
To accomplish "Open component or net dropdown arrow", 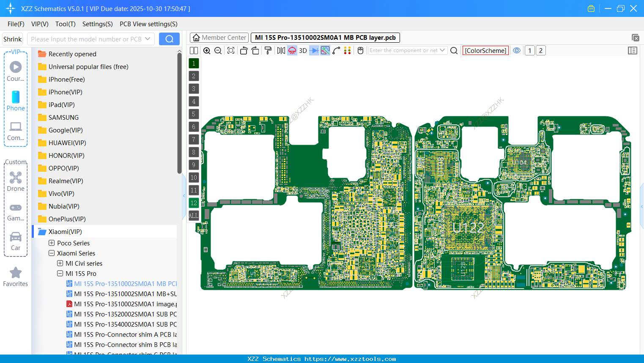I will (443, 50).
